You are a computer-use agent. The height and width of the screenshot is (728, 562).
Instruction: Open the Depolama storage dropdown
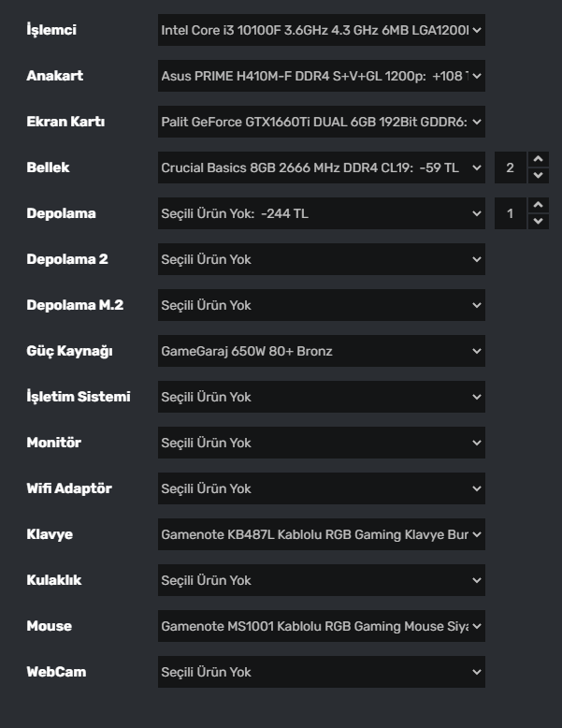[x=321, y=213]
